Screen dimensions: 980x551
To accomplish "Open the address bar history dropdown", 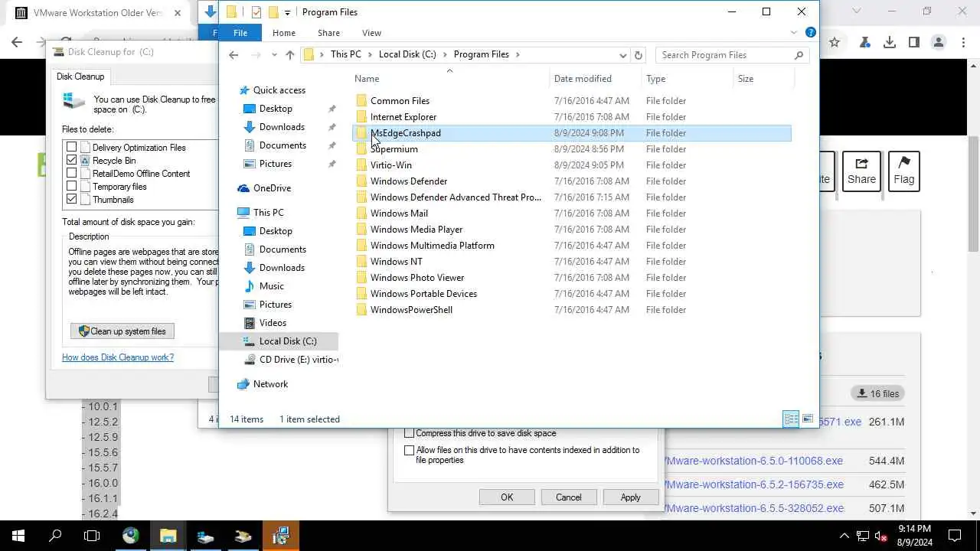I will [623, 55].
